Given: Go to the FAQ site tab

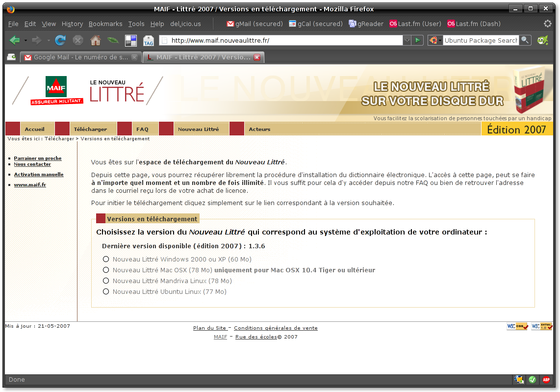Looking at the screenshot, I should pyautogui.click(x=142, y=129).
